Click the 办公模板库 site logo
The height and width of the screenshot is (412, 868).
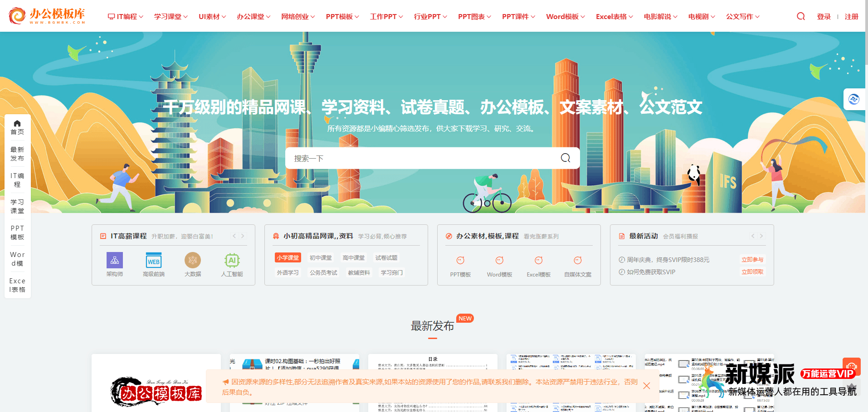(x=45, y=16)
